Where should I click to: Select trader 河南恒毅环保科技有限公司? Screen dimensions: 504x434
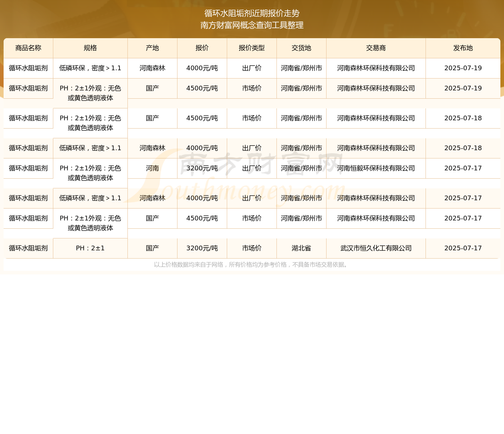pyautogui.click(x=376, y=168)
